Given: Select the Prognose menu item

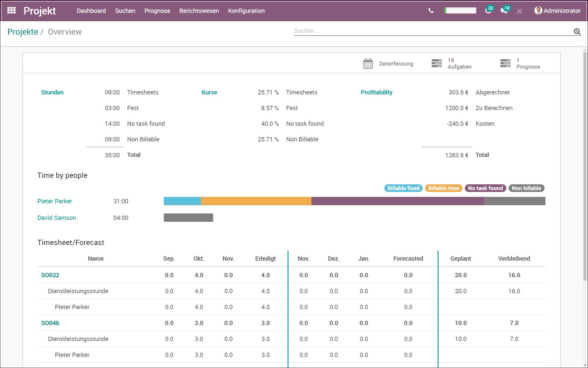Looking at the screenshot, I should pos(157,11).
